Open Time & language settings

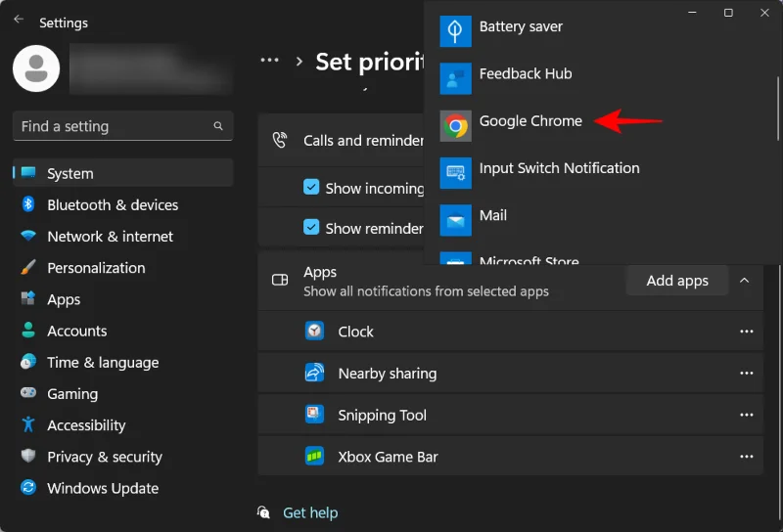[x=123, y=362]
